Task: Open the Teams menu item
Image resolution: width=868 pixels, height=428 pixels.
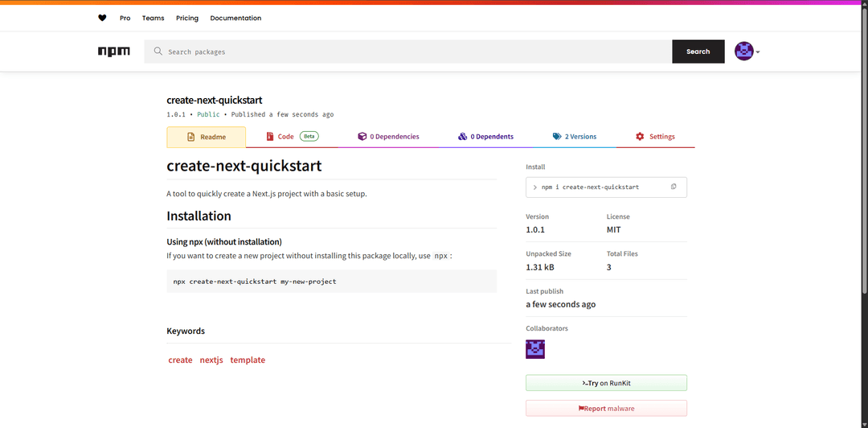Action: 154,18
